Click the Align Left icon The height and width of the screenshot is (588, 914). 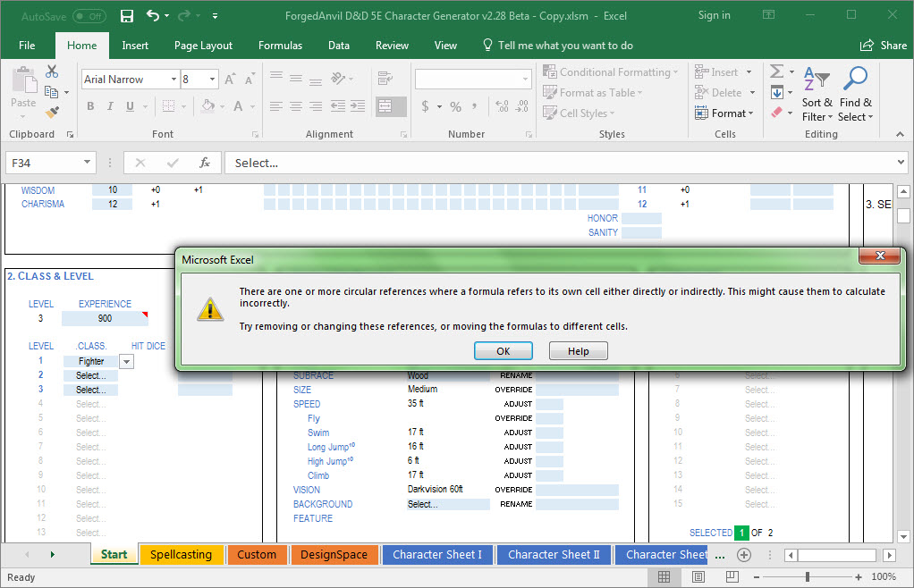[276, 106]
